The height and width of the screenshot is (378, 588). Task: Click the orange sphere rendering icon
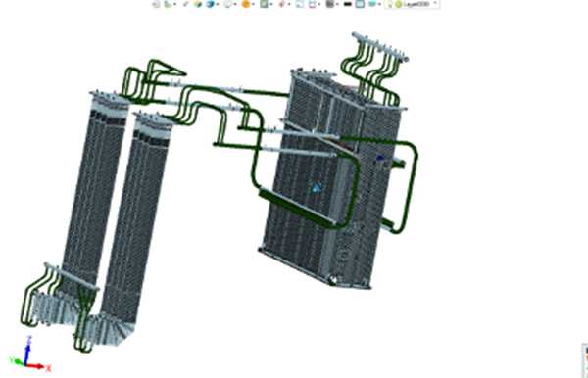246,4
